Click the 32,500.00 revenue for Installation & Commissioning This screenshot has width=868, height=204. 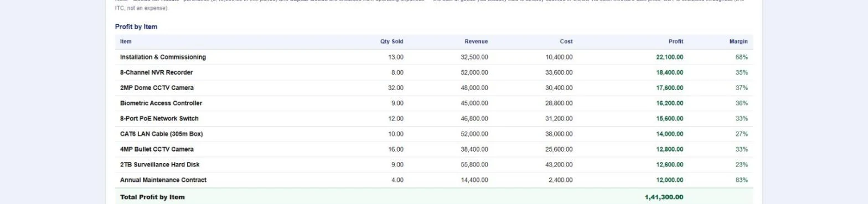click(x=474, y=57)
